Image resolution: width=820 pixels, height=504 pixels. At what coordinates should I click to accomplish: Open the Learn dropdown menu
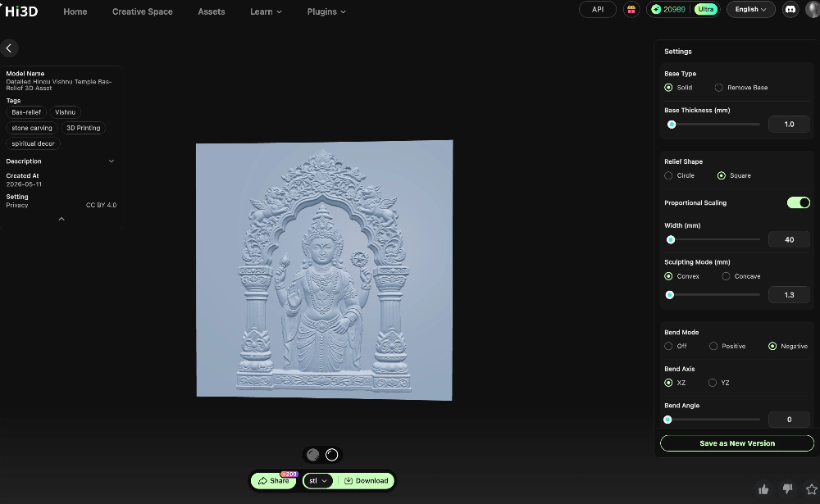pos(266,11)
